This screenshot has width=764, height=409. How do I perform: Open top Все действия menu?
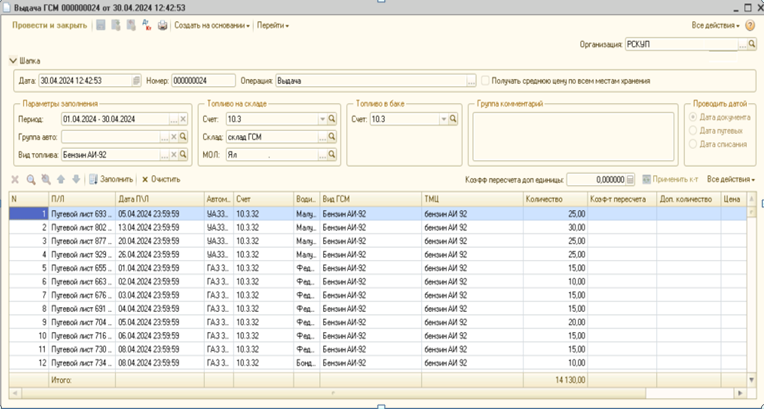tap(713, 24)
